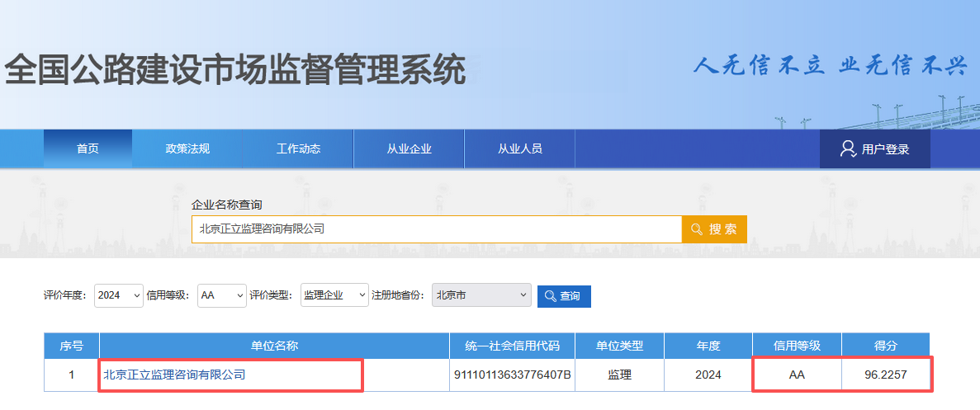Switch to the 工作动态 section

[x=298, y=148]
